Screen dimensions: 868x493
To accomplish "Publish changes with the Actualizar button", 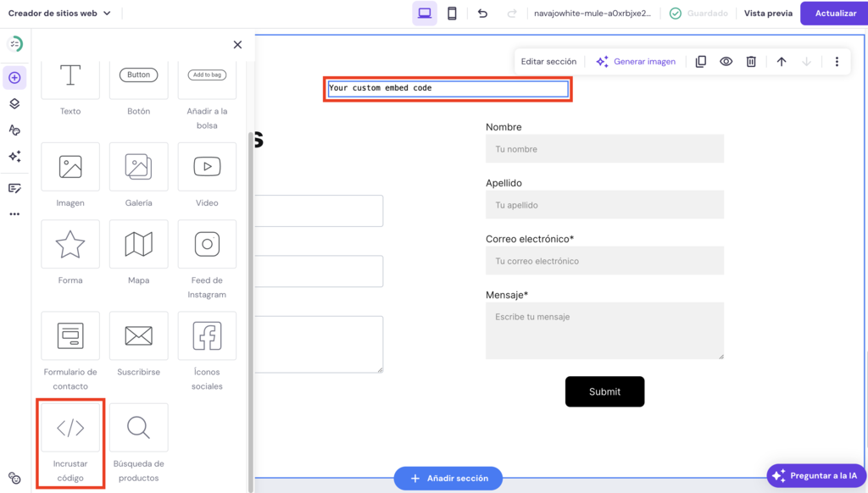I will click(834, 13).
